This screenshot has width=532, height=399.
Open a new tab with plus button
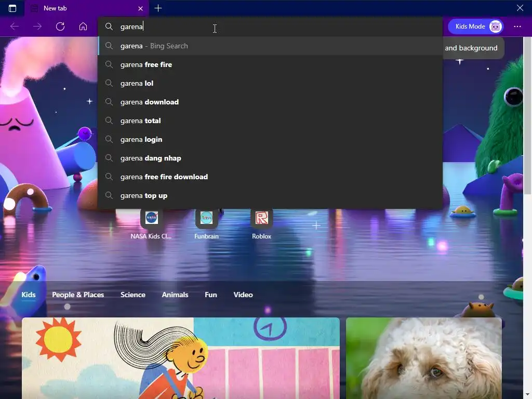(158, 8)
